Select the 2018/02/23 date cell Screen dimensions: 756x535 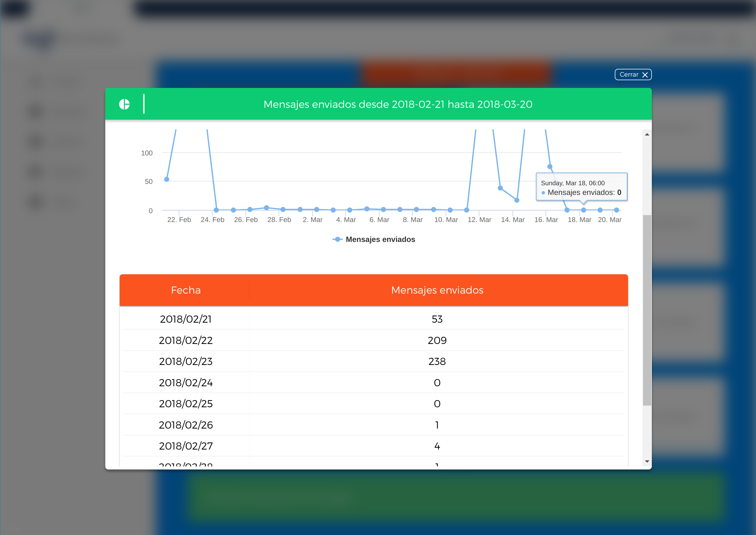pyautogui.click(x=186, y=361)
